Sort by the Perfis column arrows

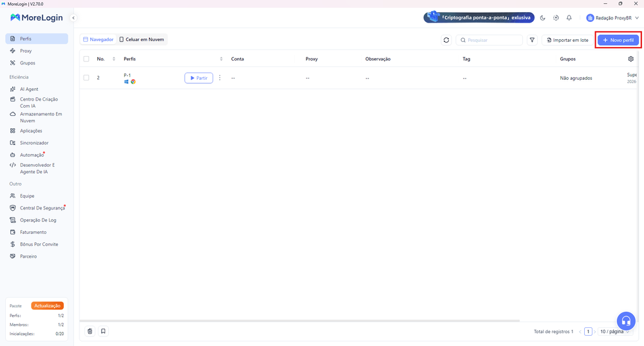click(221, 59)
